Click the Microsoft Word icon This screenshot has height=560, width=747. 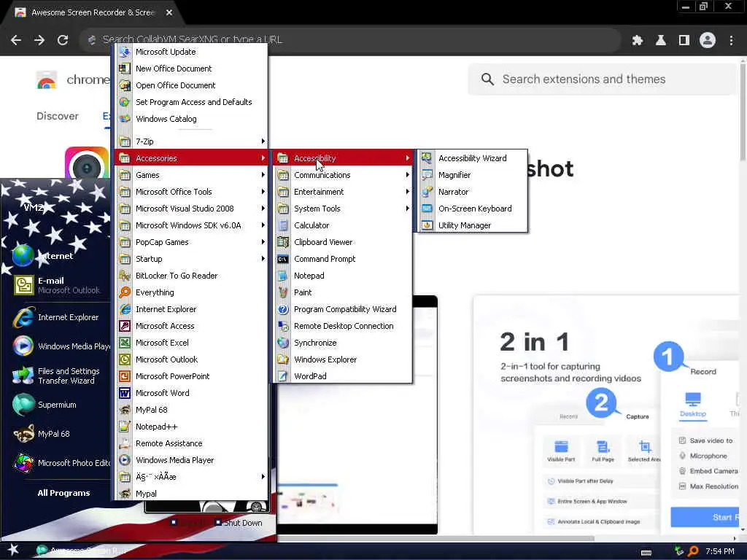click(x=125, y=393)
